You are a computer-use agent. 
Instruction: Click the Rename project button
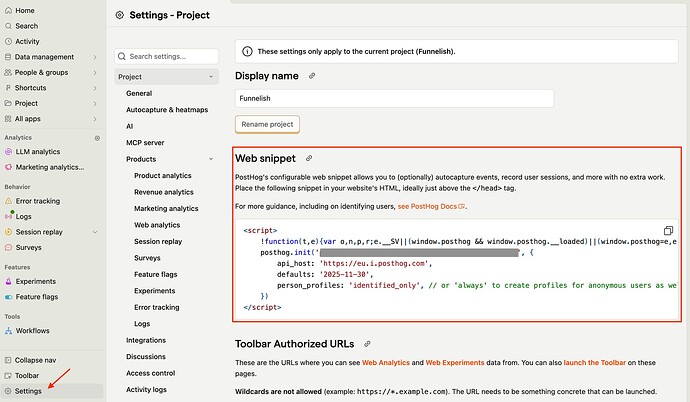(267, 124)
